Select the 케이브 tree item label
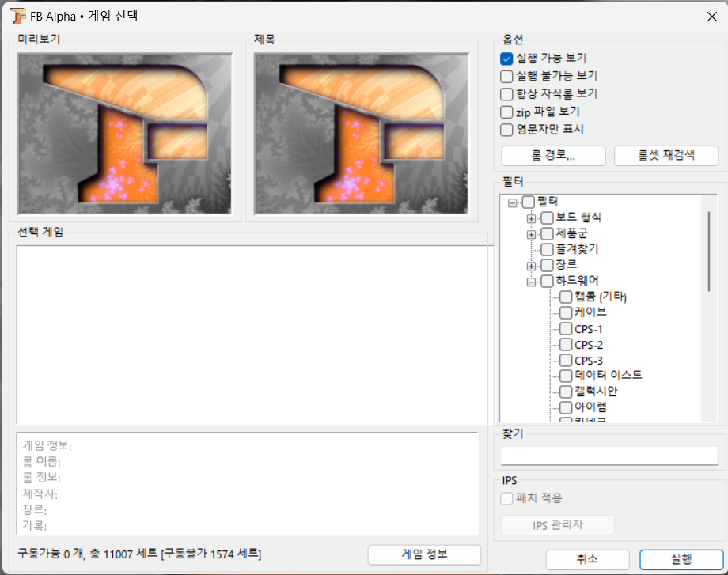The height and width of the screenshot is (575, 728). point(590,312)
